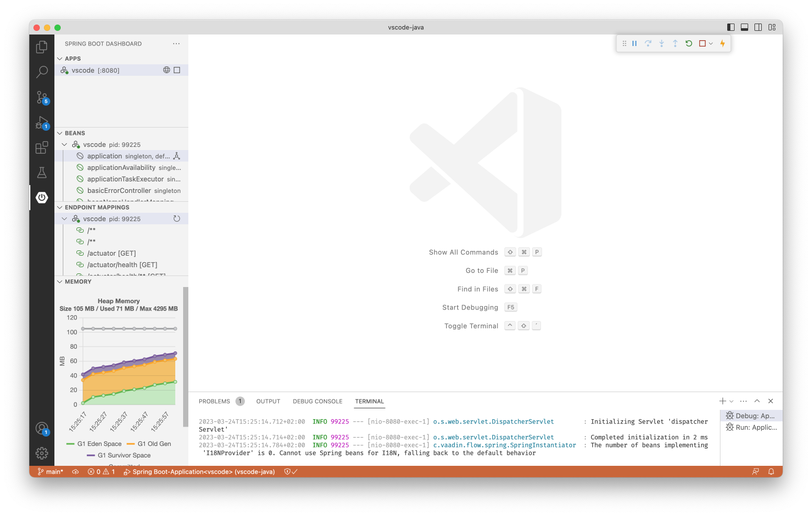Refresh endpoint mappings for vscode pid 99225
The height and width of the screenshot is (516, 812).
point(177,219)
